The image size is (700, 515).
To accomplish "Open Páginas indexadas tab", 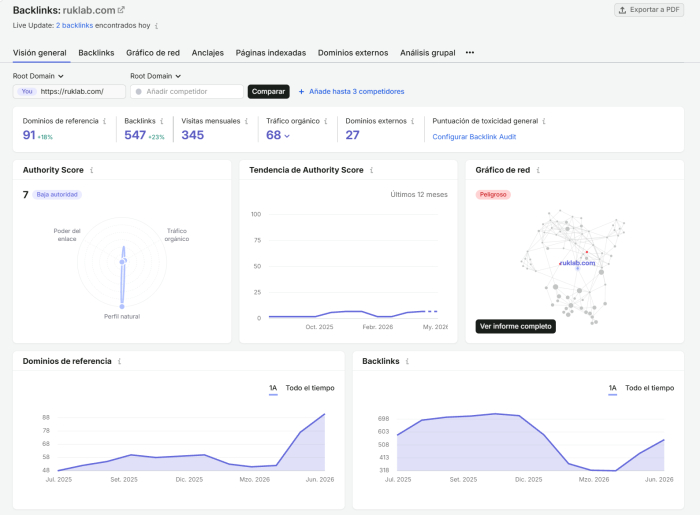I will (x=271, y=53).
